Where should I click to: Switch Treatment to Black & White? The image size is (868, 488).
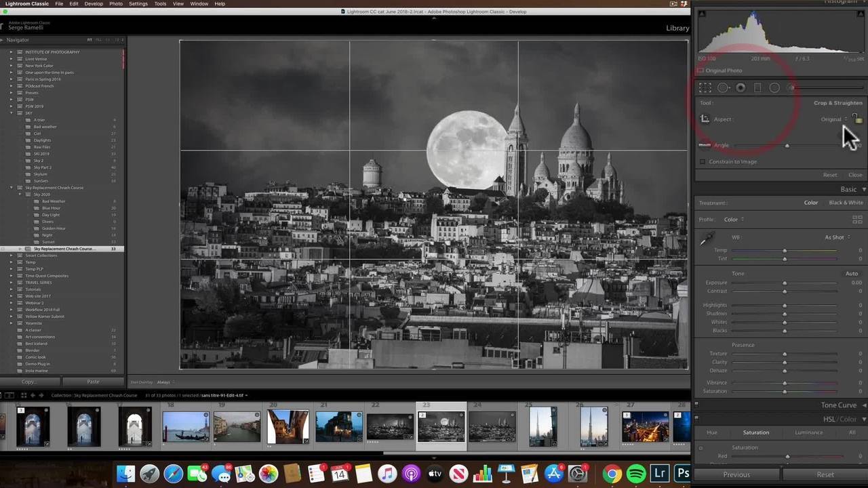pyautogui.click(x=846, y=203)
